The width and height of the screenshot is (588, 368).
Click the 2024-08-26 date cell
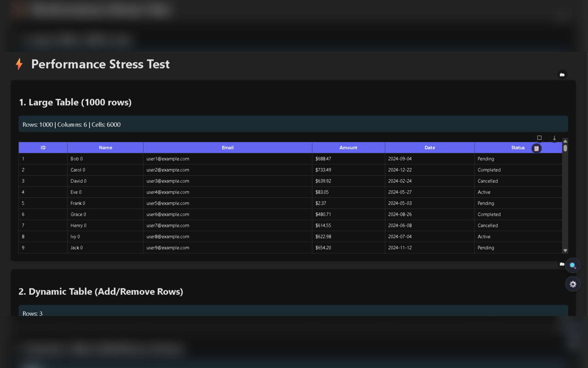pos(430,214)
